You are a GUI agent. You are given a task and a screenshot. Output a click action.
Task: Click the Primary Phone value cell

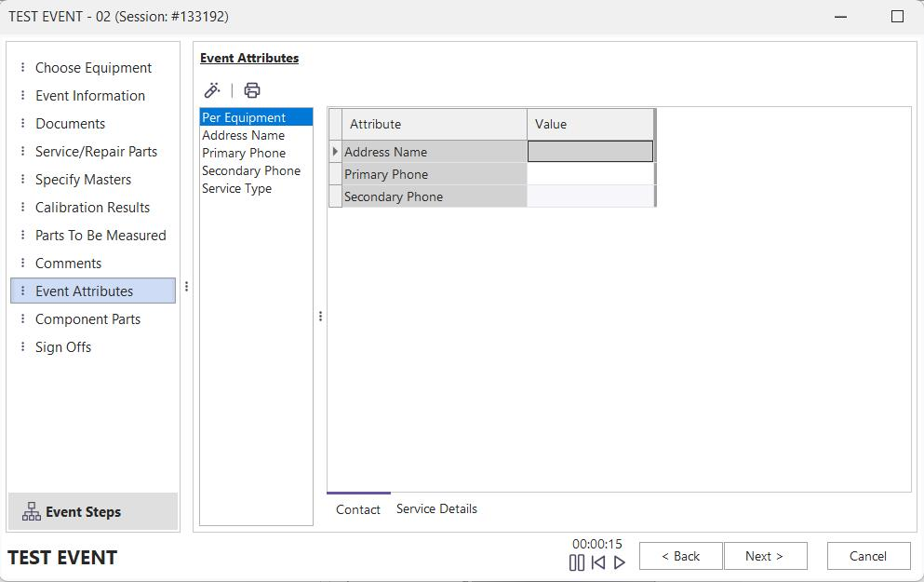click(590, 174)
